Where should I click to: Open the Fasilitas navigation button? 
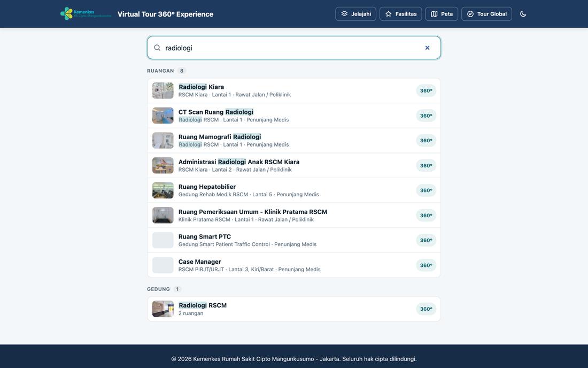pos(400,14)
